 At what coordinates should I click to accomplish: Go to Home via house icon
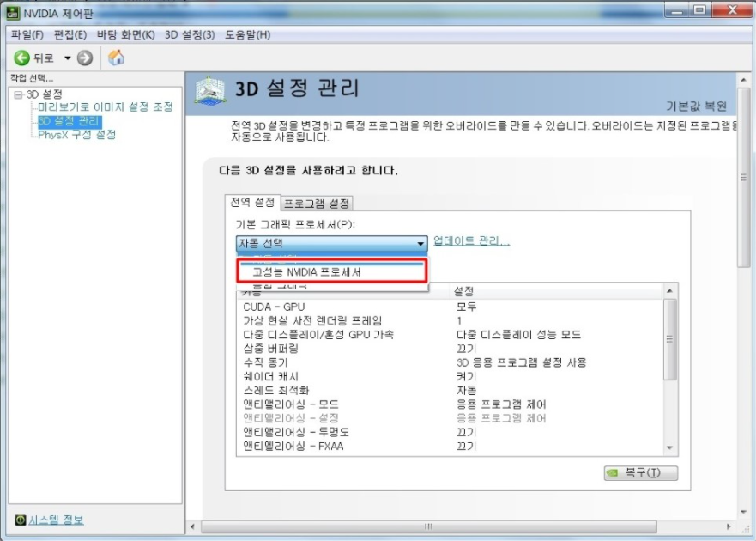coord(116,58)
